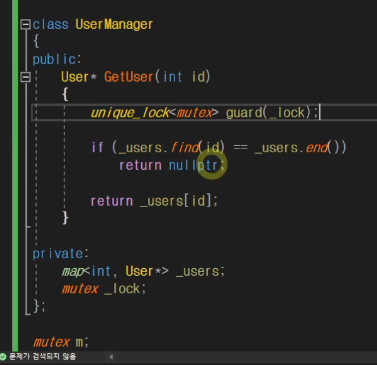Click 'return _users[id];' line
The width and height of the screenshot is (377, 365).
(154, 201)
